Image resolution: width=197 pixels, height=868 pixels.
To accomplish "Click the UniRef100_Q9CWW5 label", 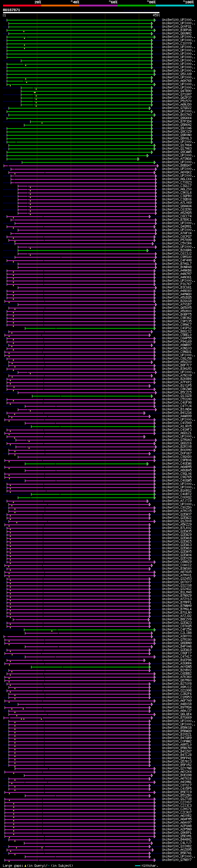I will (177, 152).
